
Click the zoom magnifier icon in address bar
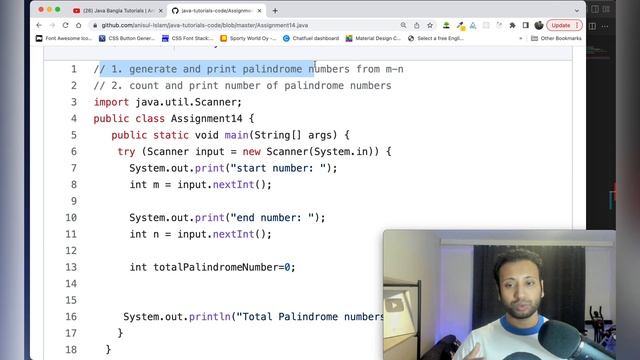[403, 25]
